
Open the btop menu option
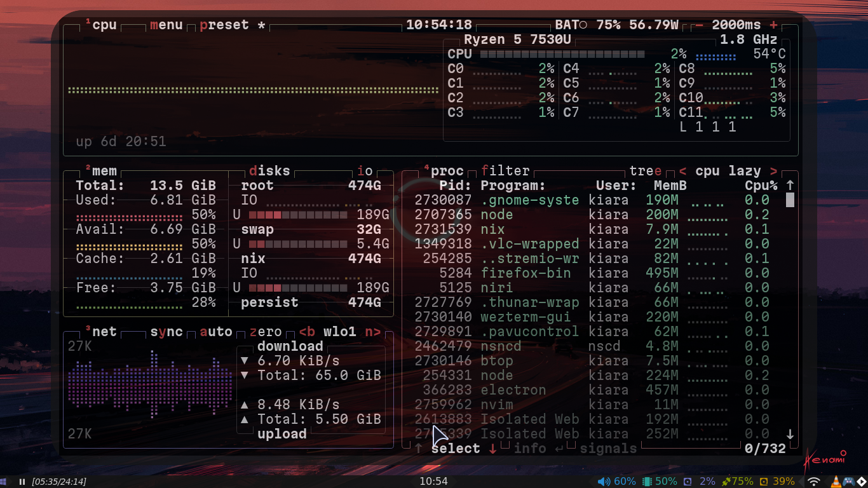[166, 25]
